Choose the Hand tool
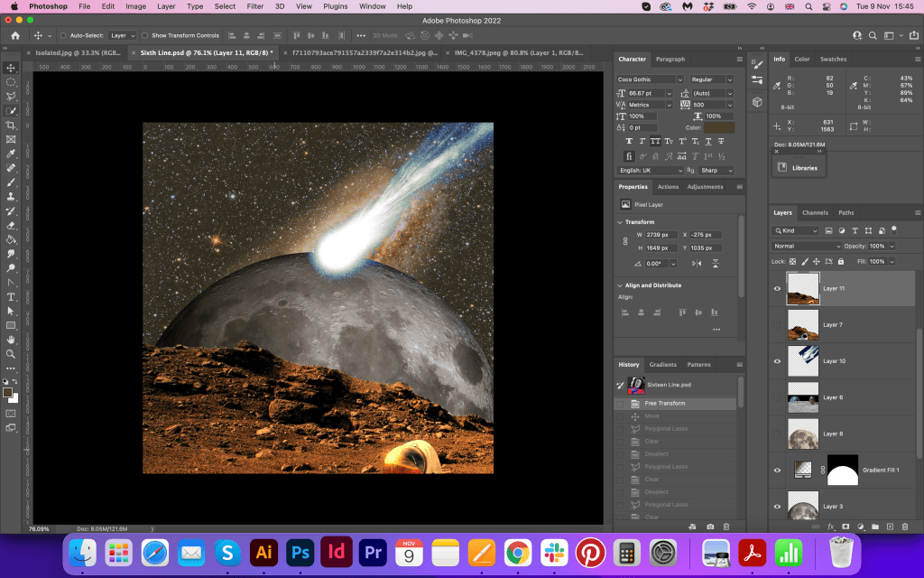This screenshot has width=924, height=578. [11, 339]
